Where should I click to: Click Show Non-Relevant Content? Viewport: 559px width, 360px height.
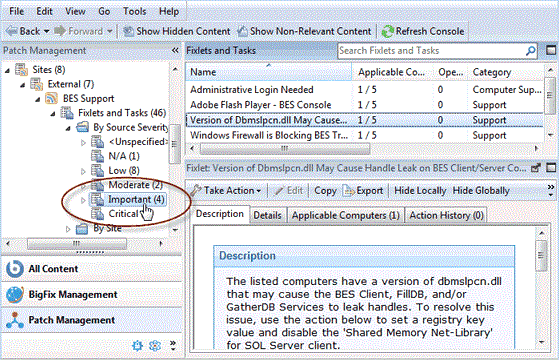click(x=304, y=31)
